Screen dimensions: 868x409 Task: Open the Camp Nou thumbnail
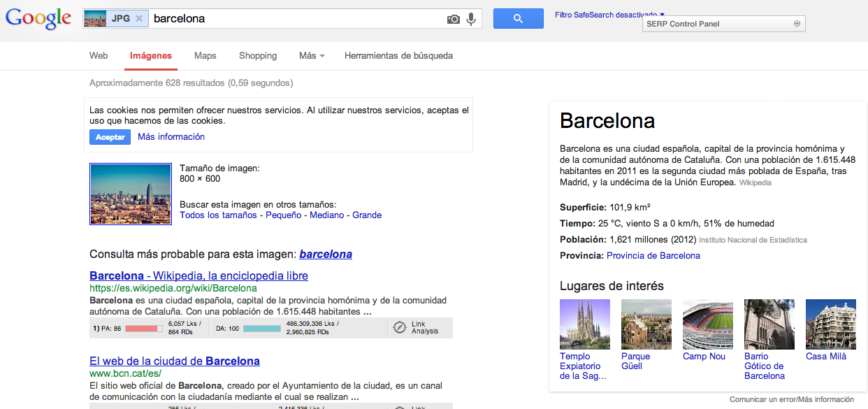click(707, 324)
